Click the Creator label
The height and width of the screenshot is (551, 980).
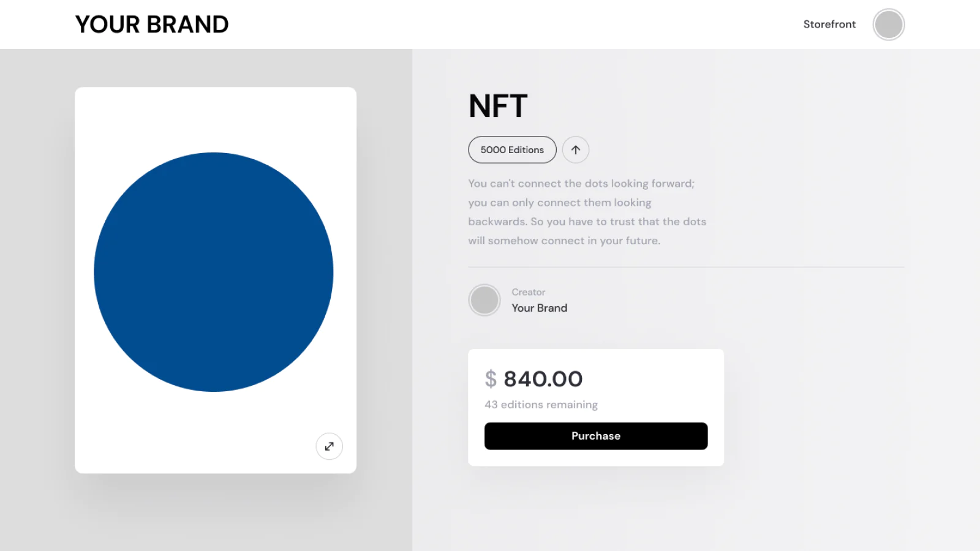click(528, 292)
